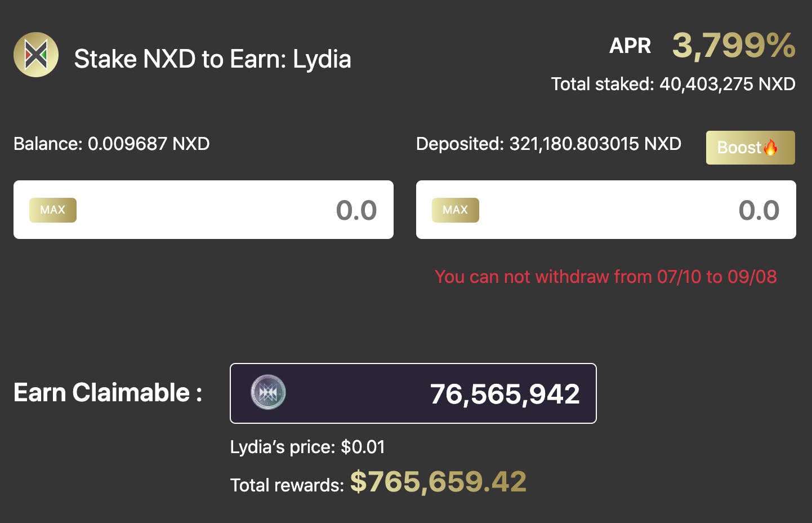Click the Deposited 321,180.803015 NXD text

548,144
